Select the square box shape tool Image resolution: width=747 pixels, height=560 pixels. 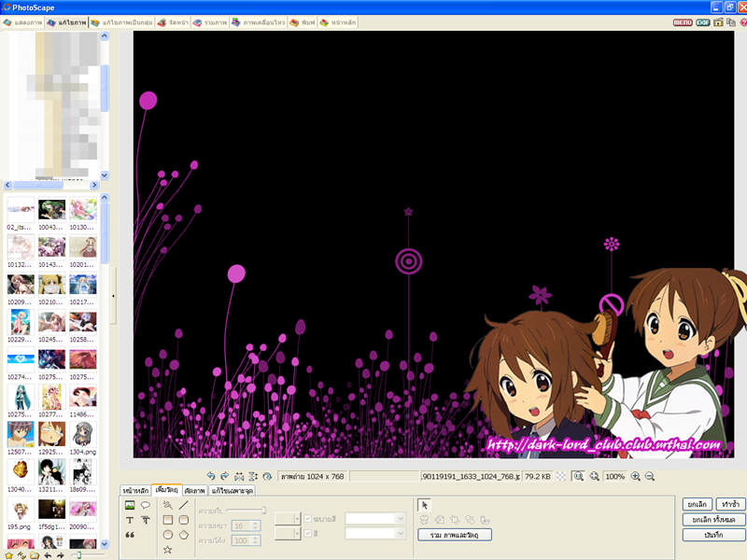point(168,520)
